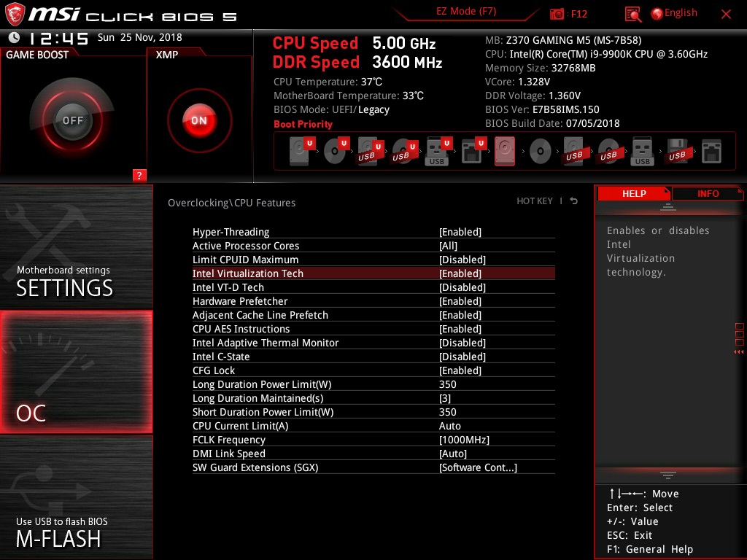
Task: Click the 'Boot Priority' label
Action: point(303,124)
